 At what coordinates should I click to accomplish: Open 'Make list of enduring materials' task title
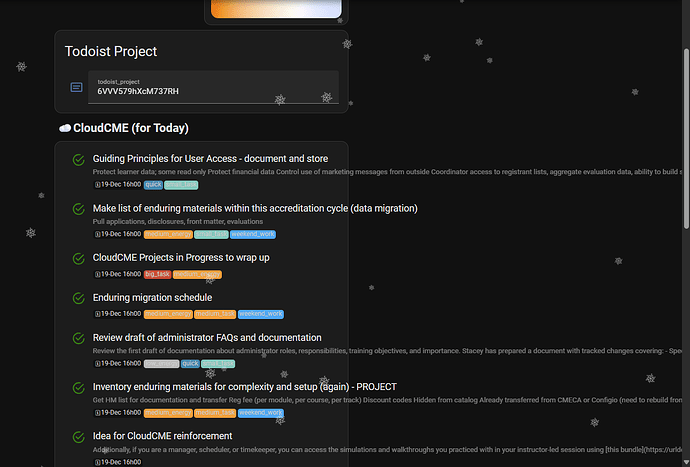pos(255,208)
